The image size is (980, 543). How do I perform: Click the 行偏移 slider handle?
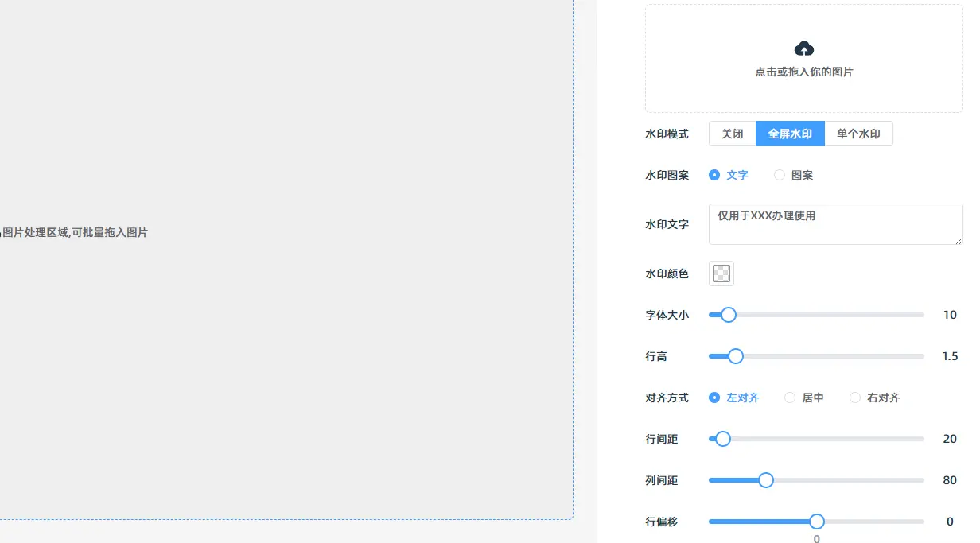pos(817,522)
